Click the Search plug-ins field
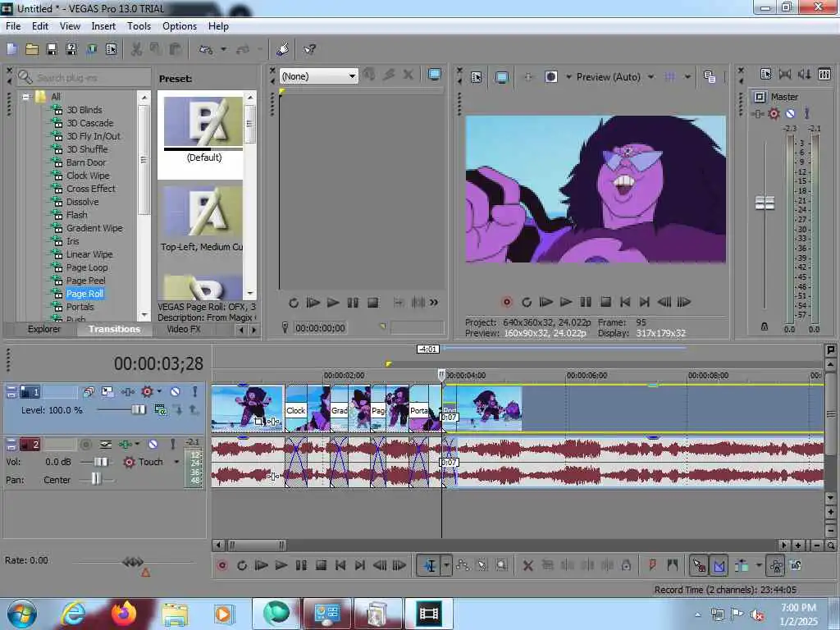Viewport: 840px width, 630px height. coord(84,78)
